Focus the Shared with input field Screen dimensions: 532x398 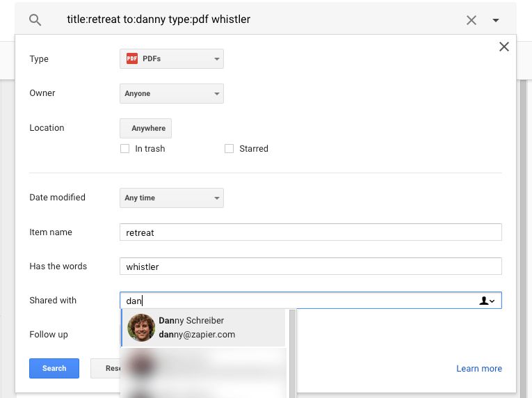299,301
